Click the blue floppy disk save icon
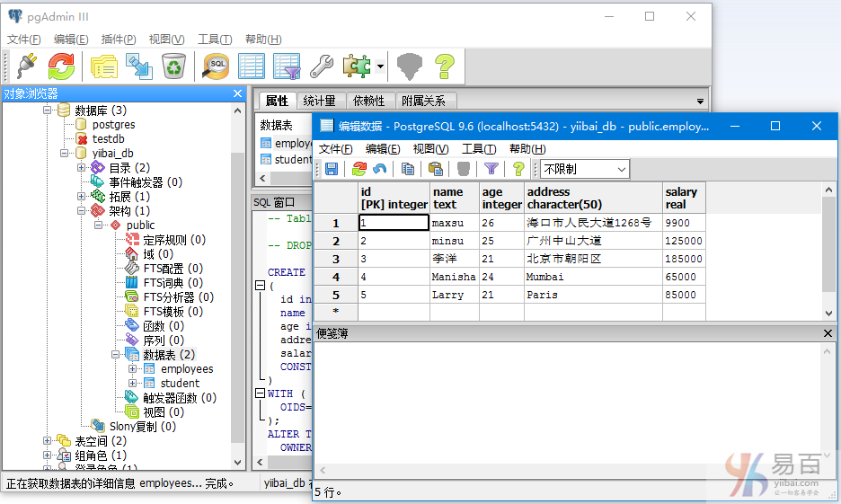Image resolution: width=841 pixels, height=504 pixels. (332, 169)
